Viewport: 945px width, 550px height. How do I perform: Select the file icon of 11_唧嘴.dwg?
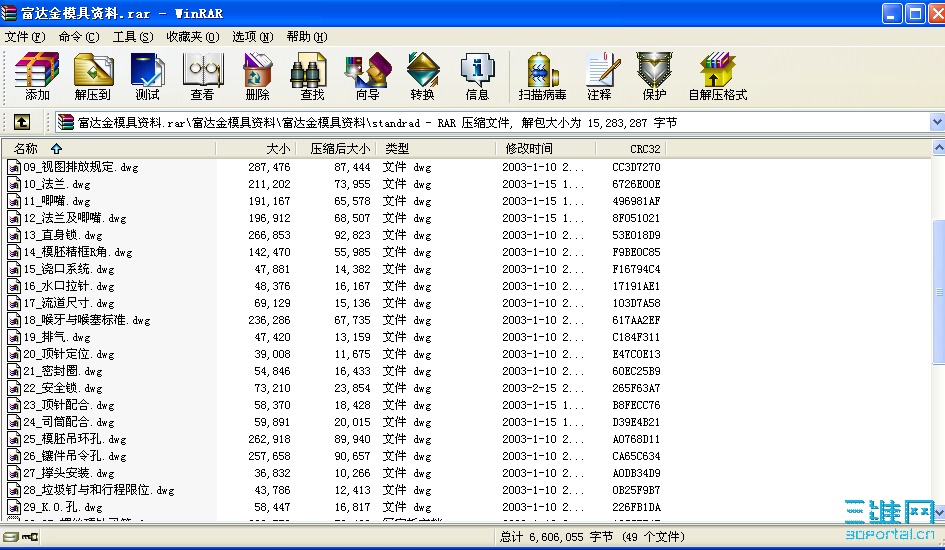click(x=14, y=201)
